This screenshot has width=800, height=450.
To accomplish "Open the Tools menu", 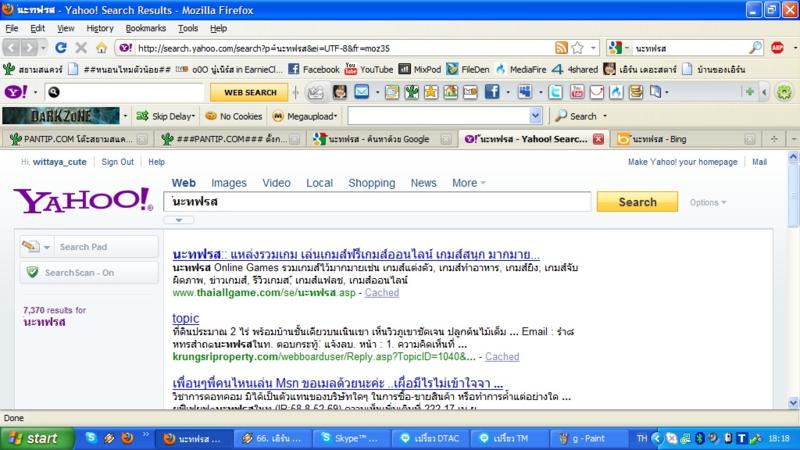I will click(x=188, y=29).
